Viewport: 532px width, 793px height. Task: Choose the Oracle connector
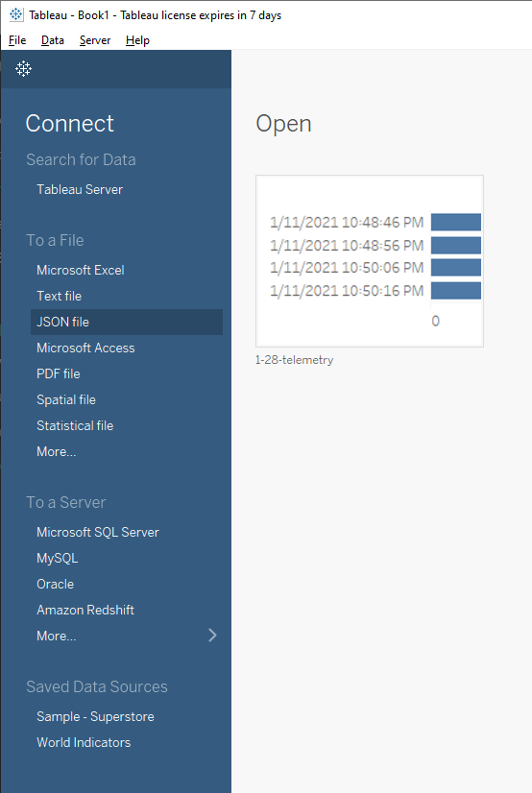coord(55,584)
